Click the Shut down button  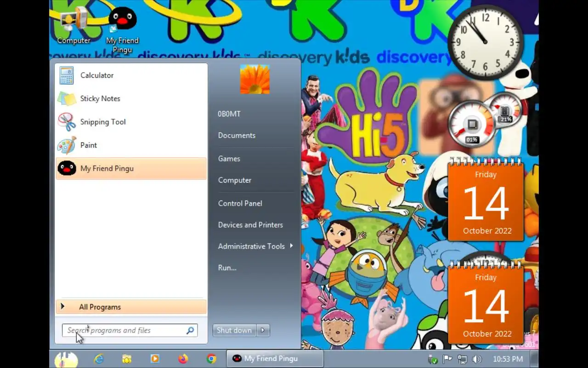[234, 330]
